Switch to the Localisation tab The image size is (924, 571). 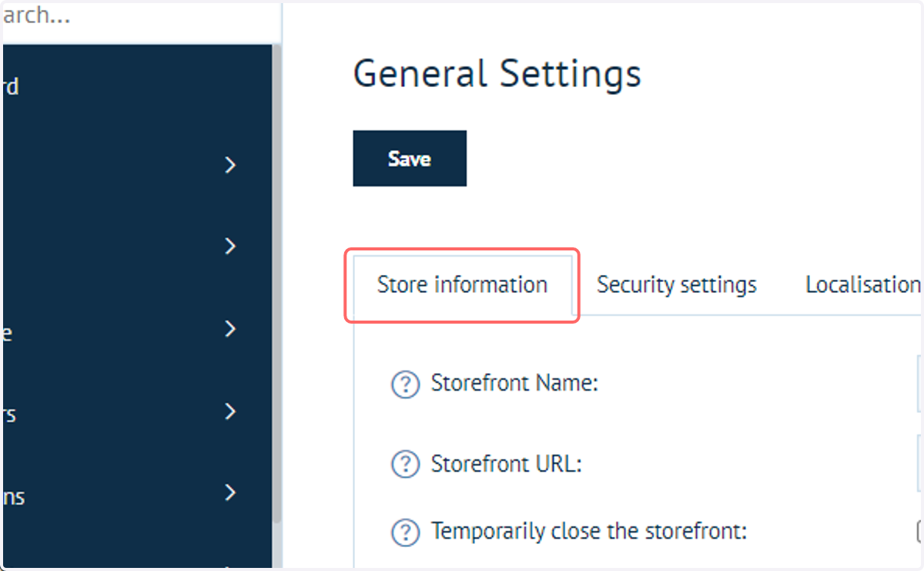863,285
